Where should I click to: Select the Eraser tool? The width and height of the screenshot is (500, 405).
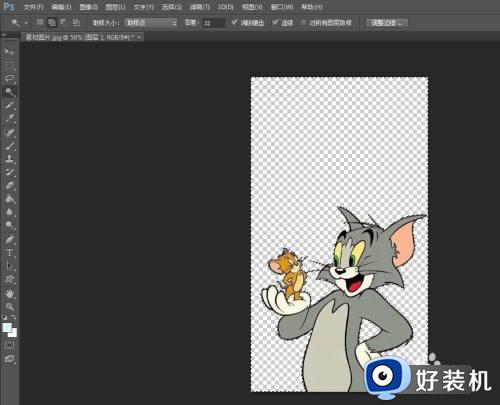click(x=9, y=186)
